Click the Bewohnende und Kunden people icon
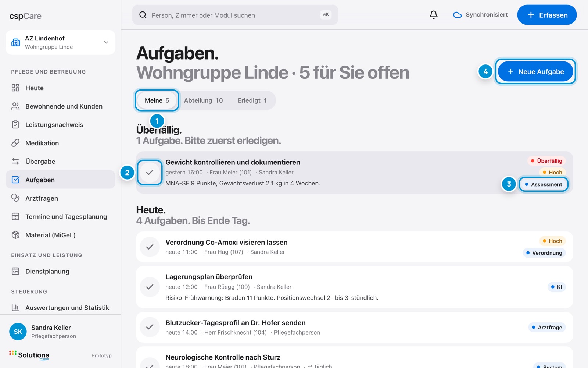Image resolution: width=588 pixels, height=368 pixels. point(15,106)
